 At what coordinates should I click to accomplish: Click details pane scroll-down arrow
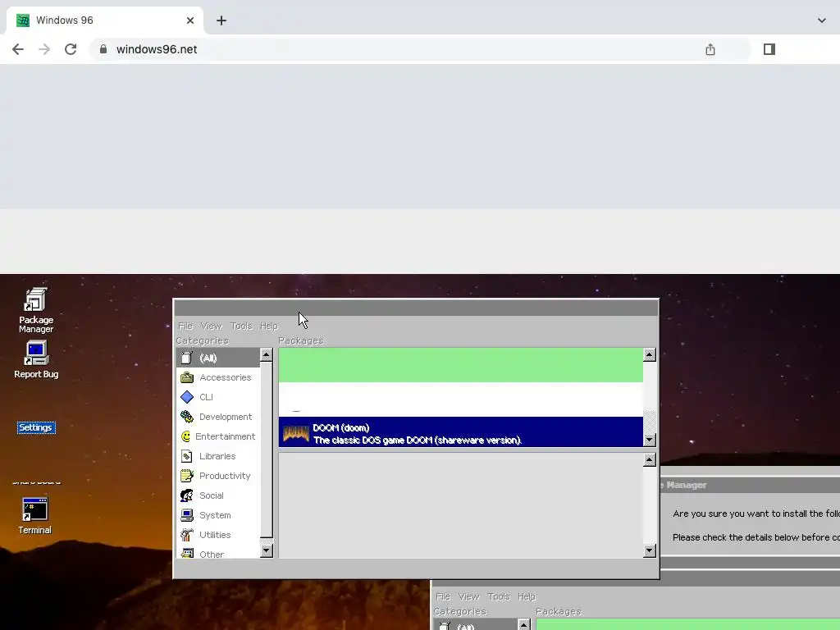click(x=650, y=550)
